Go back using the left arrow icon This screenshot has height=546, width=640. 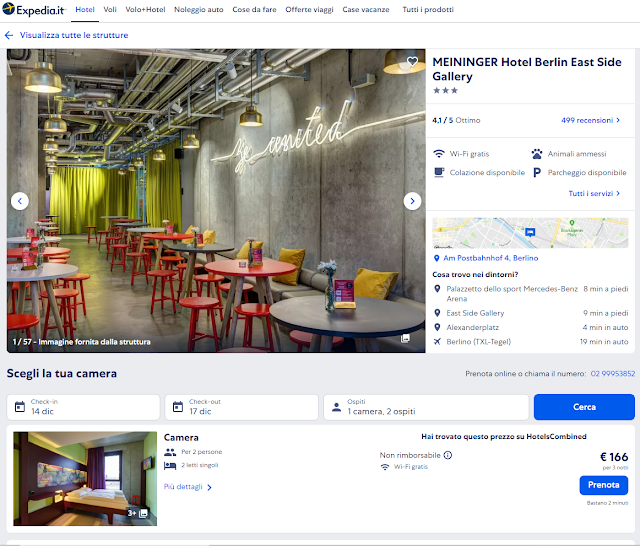[x=9, y=35]
